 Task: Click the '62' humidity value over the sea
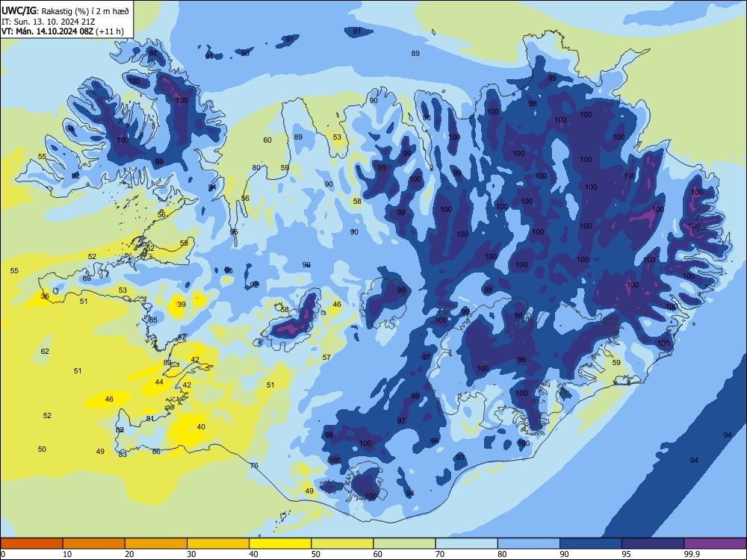click(x=45, y=352)
